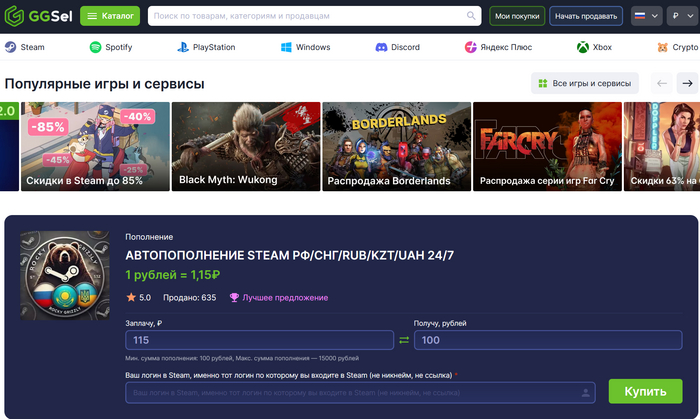Click the swap arrows icon
Image resolution: width=700 pixels, height=419 pixels.
click(x=404, y=340)
